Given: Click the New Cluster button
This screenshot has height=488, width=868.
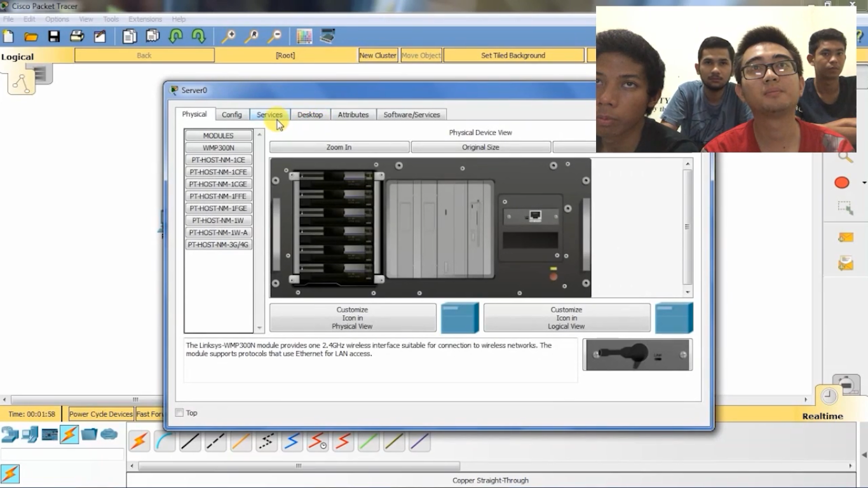Looking at the screenshot, I should pyautogui.click(x=378, y=55).
